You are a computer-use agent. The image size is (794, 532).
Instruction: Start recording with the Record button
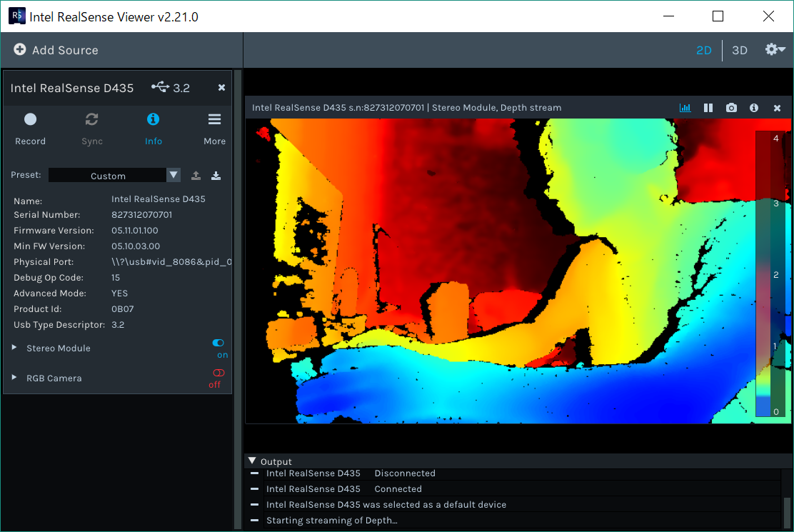31,129
